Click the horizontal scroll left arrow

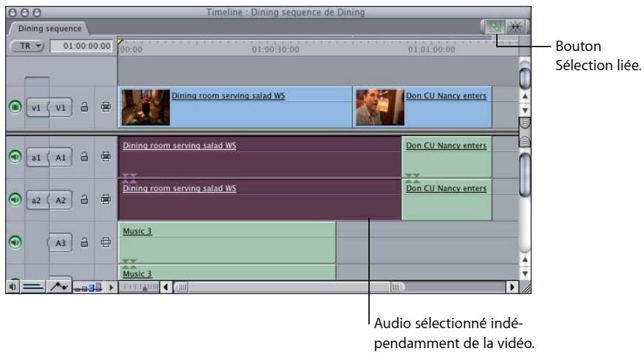point(166,287)
